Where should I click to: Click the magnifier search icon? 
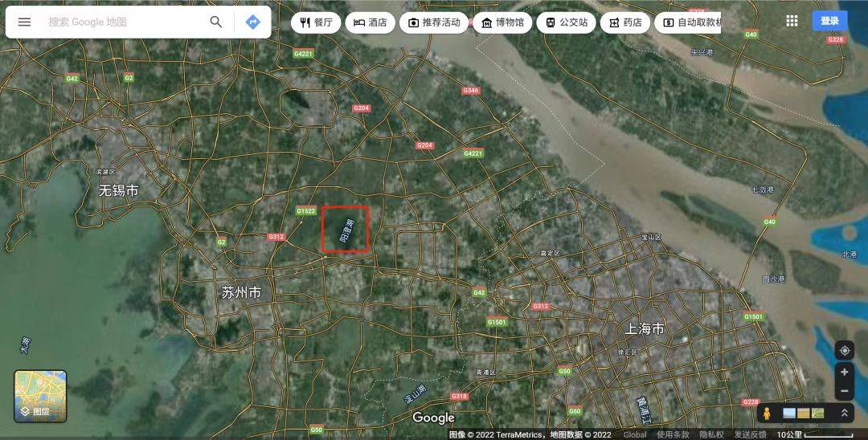tap(215, 22)
